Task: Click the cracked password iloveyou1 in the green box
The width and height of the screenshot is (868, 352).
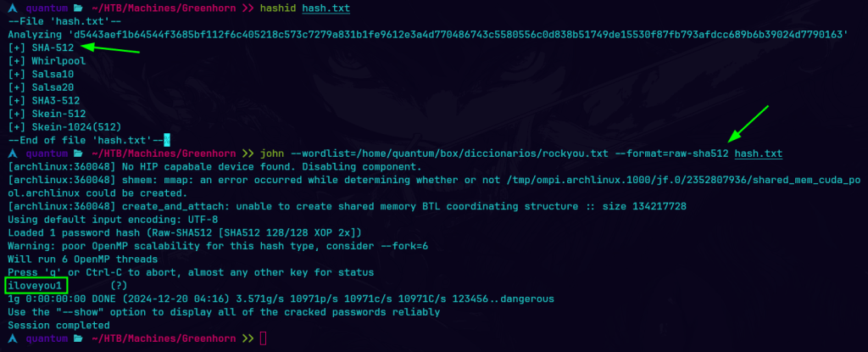Action: (x=34, y=285)
